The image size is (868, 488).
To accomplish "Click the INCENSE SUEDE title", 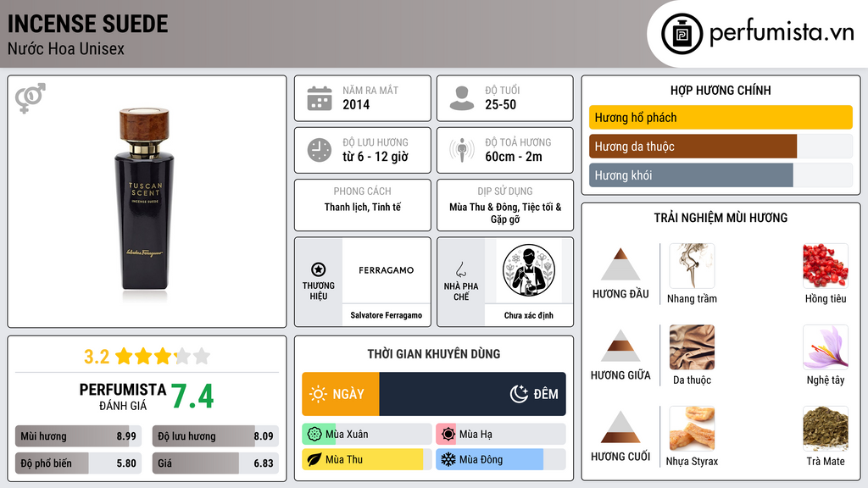I will click(88, 24).
